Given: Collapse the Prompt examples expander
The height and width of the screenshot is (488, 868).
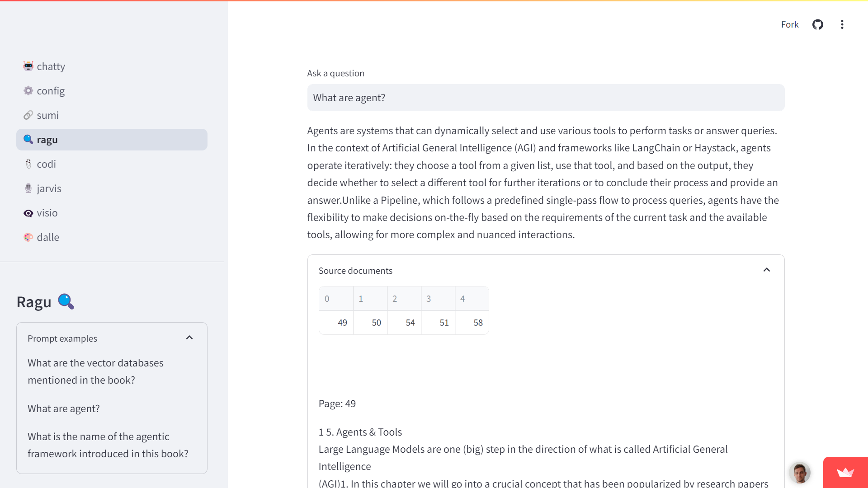Looking at the screenshot, I should [189, 338].
